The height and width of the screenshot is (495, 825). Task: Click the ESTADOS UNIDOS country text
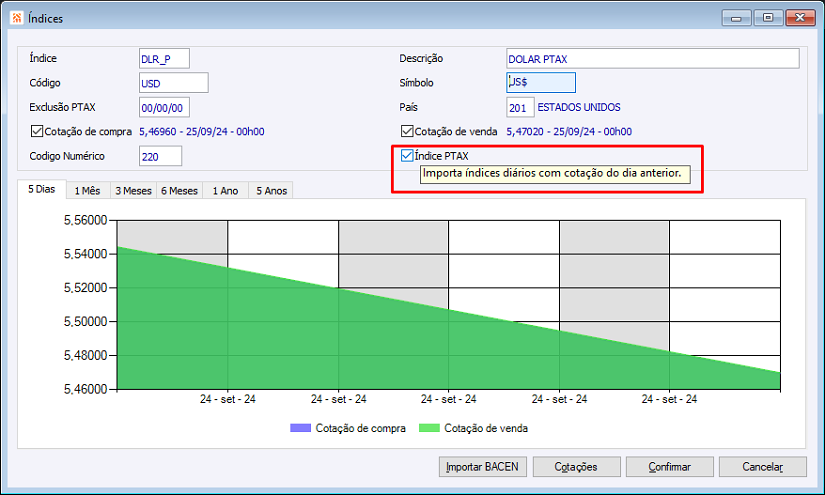[x=579, y=107]
